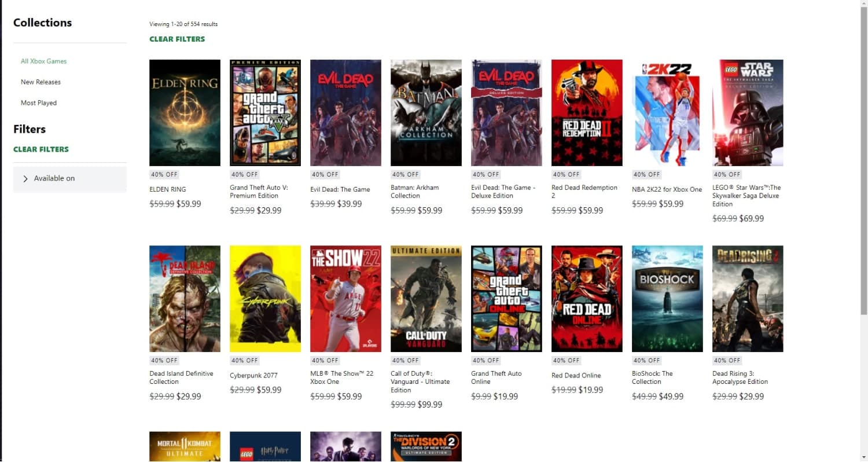Click the Red Dead Redemption 2 title

point(584,192)
